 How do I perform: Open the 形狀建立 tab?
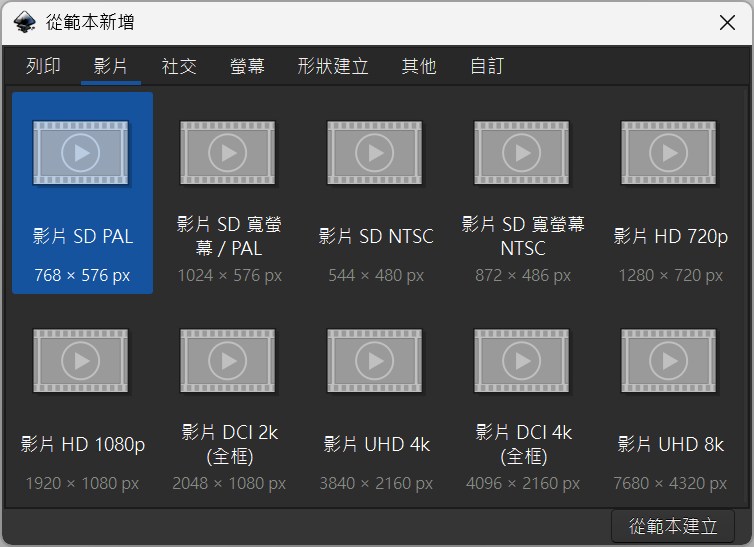click(333, 67)
